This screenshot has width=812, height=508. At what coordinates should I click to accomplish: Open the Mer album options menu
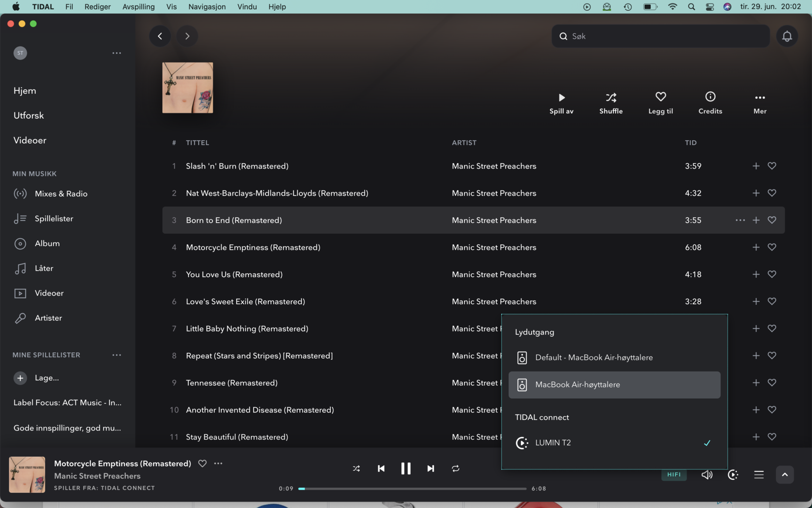tap(760, 103)
